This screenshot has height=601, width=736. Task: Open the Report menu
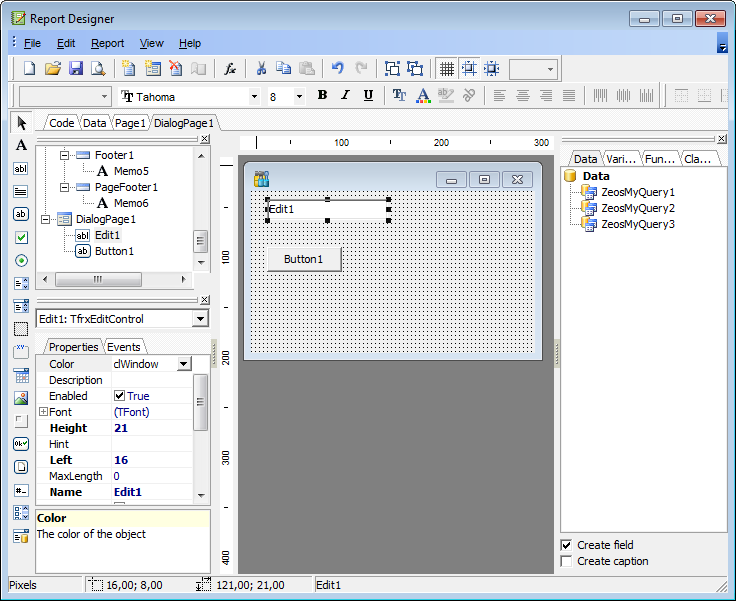coord(107,43)
